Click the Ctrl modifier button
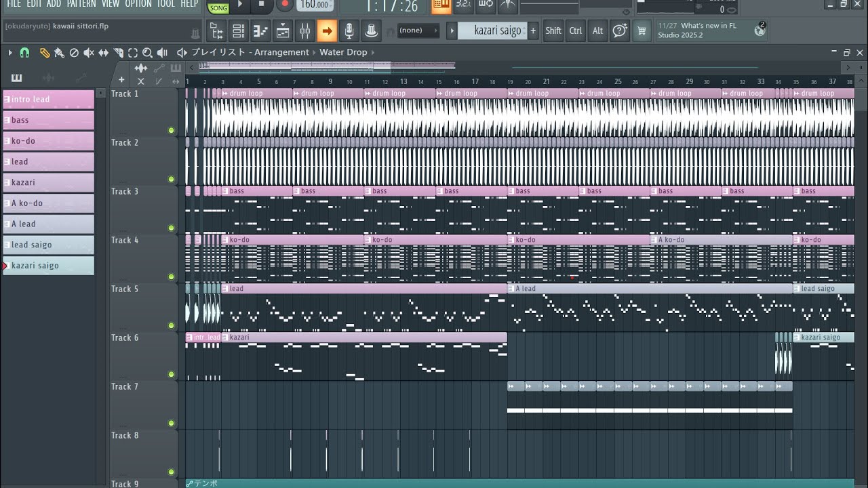 576,30
